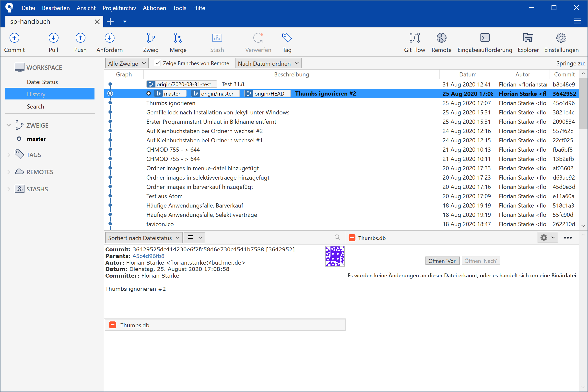Create a new branch via Zweig icon
Image resolution: width=588 pixels, height=392 pixels.
point(151,38)
